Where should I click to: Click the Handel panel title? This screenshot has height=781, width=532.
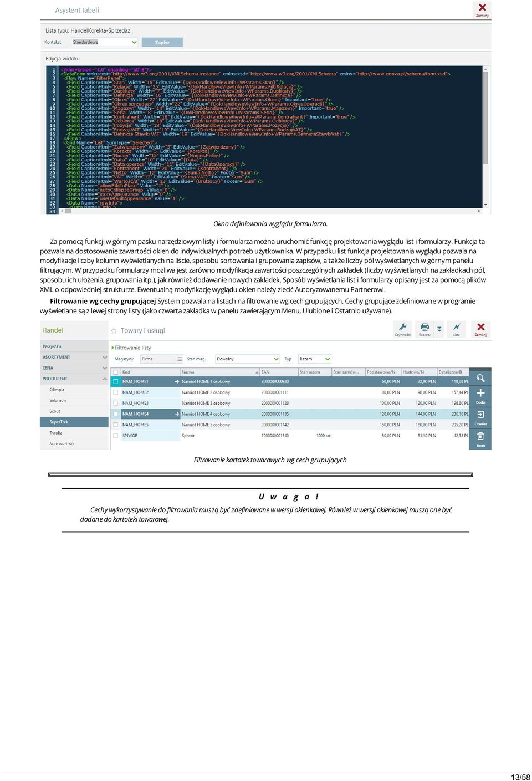(x=53, y=330)
